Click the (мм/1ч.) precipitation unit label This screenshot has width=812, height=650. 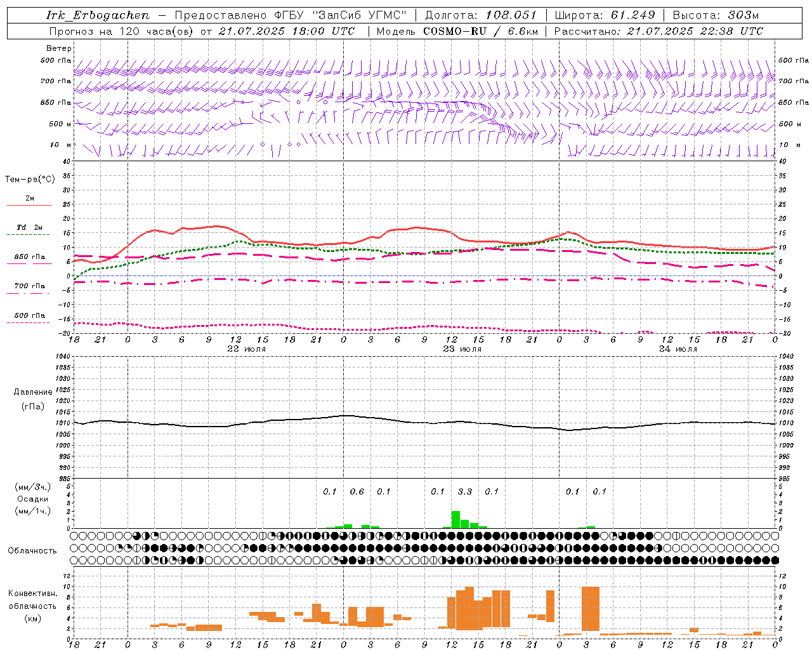coord(33,511)
